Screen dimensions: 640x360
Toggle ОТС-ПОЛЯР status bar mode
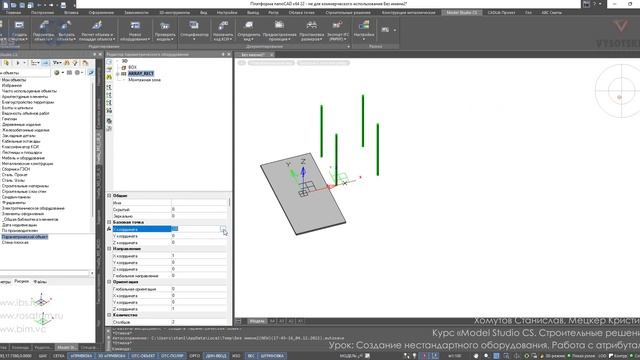click(173, 356)
